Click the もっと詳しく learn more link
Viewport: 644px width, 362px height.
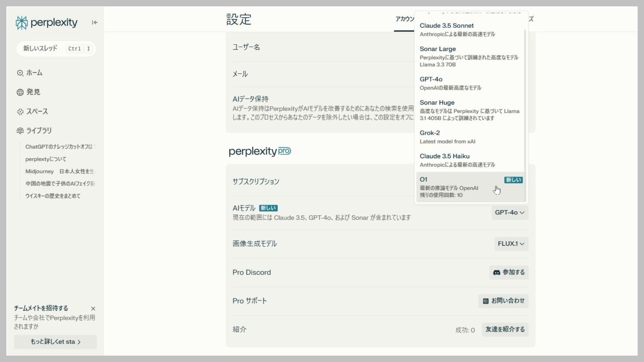(x=55, y=342)
